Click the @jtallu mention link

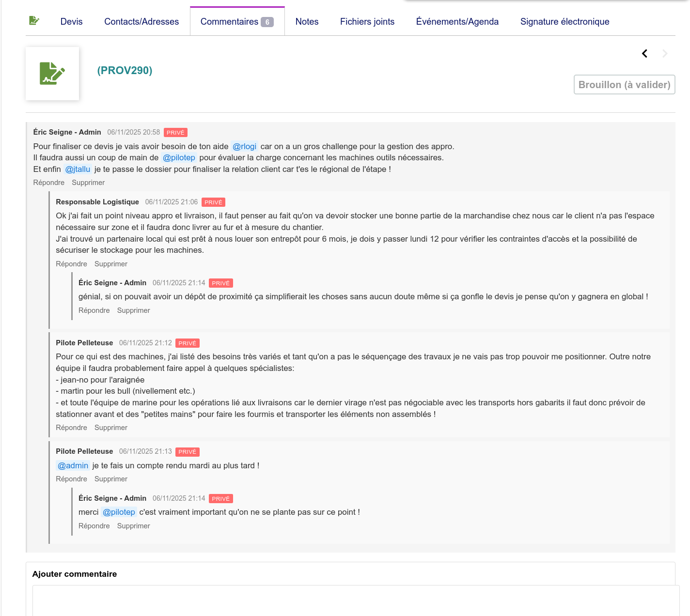(x=78, y=169)
